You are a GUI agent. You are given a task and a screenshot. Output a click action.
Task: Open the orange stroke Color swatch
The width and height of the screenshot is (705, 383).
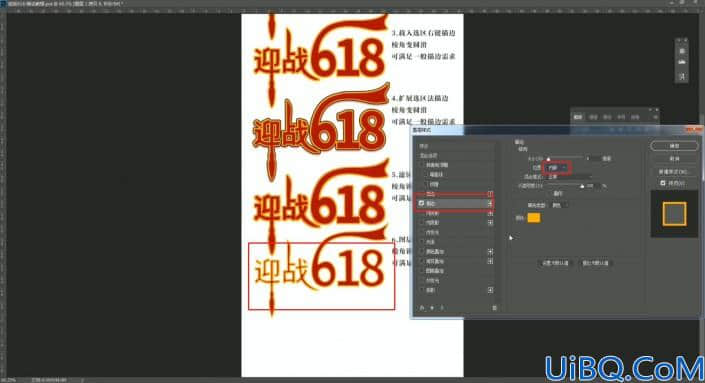[x=534, y=218]
